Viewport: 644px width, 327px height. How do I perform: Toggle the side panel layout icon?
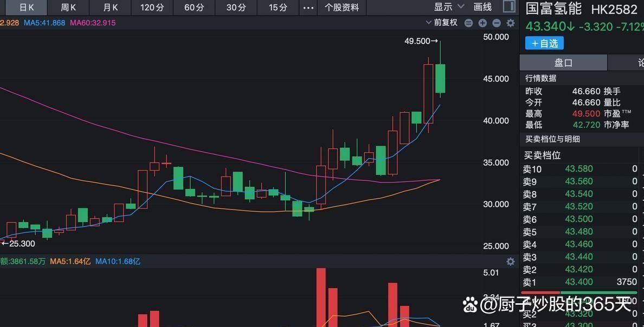tap(509, 6)
